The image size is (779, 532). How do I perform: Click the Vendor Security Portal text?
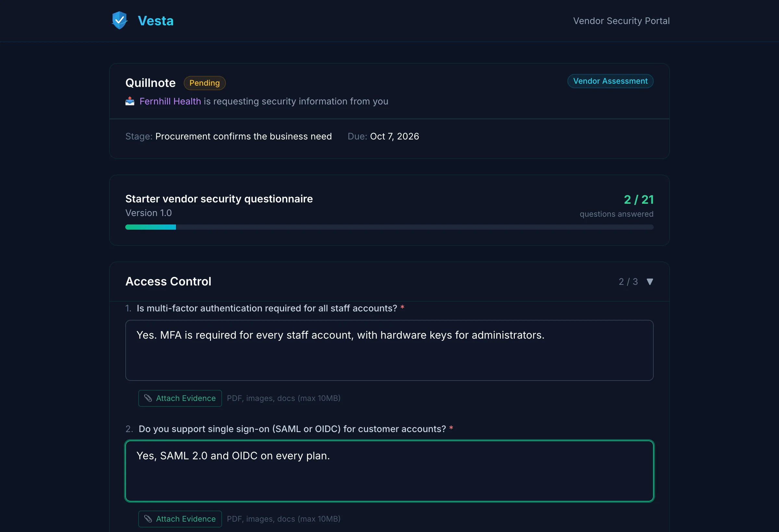621,21
